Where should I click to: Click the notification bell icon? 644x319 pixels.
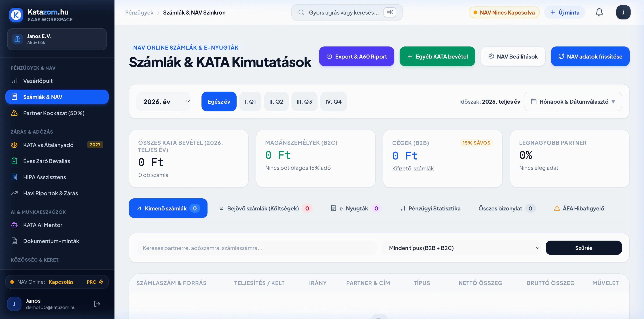point(599,12)
